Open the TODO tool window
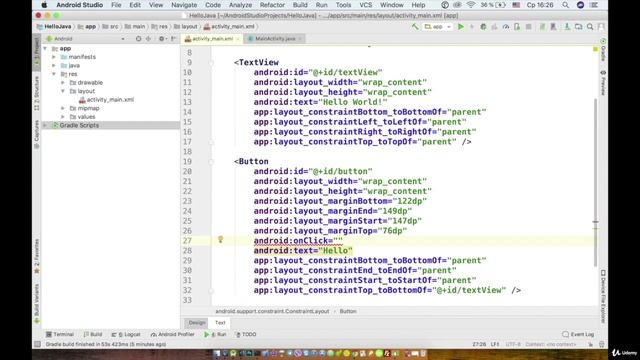Viewport: 640px width, 360px height. click(x=246, y=334)
